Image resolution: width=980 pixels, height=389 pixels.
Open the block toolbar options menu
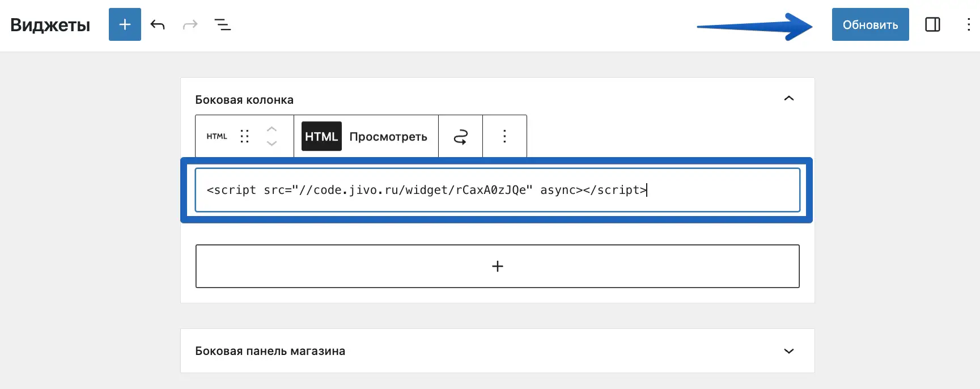pyautogui.click(x=504, y=136)
